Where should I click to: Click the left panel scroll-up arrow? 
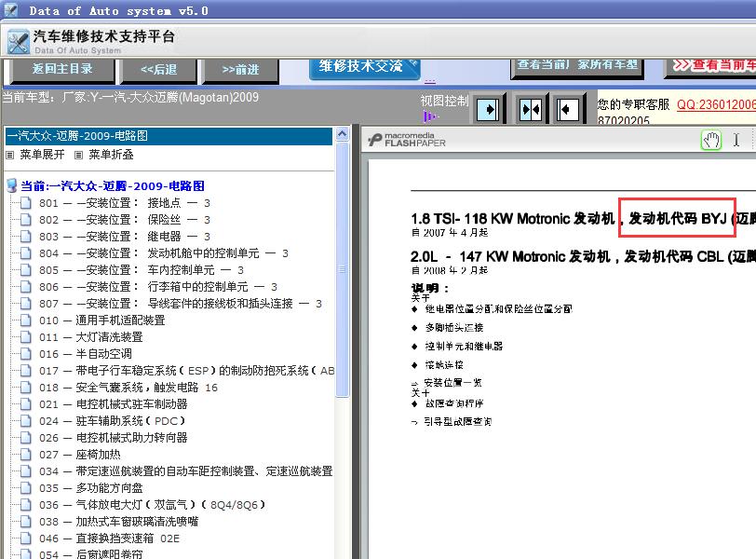click(x=343, y=134)
